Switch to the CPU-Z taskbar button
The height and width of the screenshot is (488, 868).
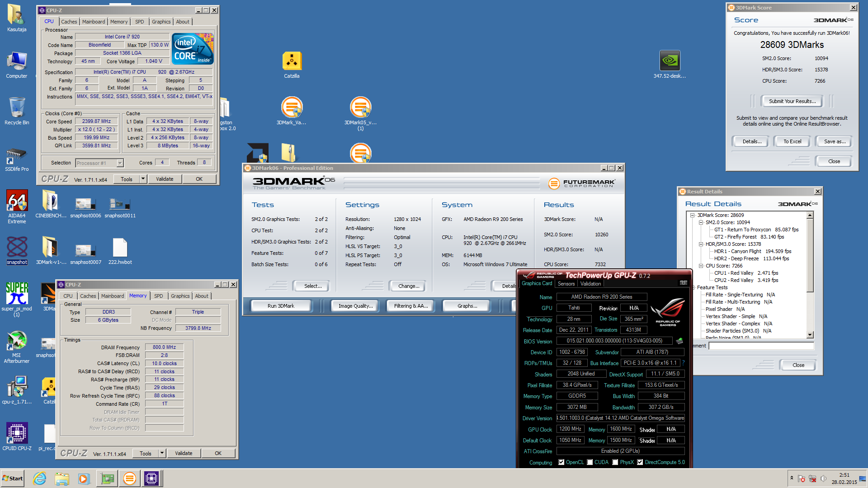(x=151, y=479)
